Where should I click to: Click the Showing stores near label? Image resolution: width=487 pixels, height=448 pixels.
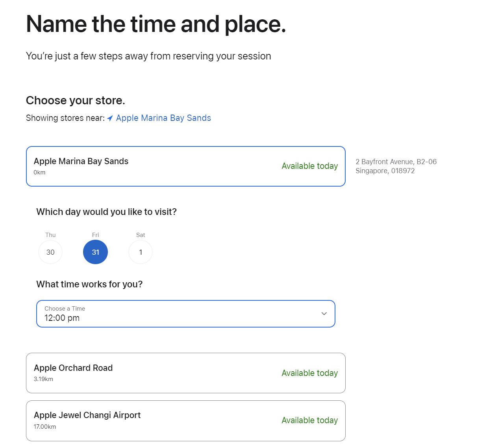pos(64,118)
